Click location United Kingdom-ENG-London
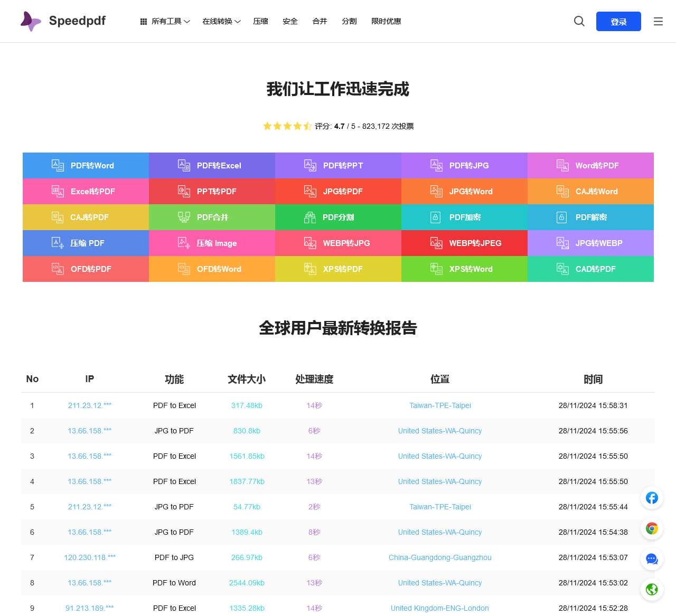 click(440, 608)
